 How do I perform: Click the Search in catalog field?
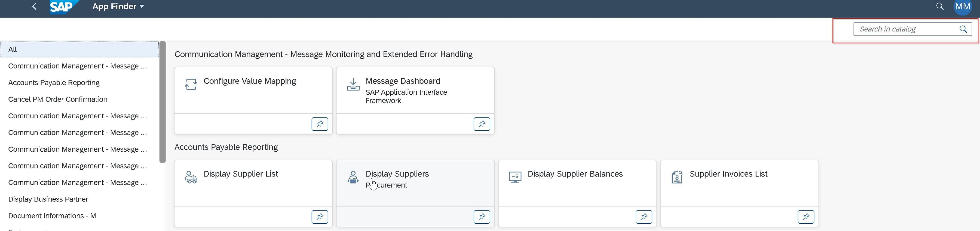point(909,29)
